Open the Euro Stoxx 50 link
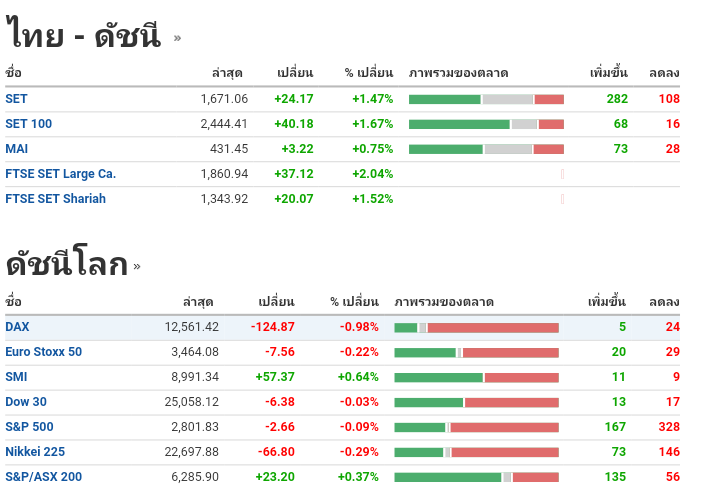Screen dimensions: 720x501 (x=43, y=352)
